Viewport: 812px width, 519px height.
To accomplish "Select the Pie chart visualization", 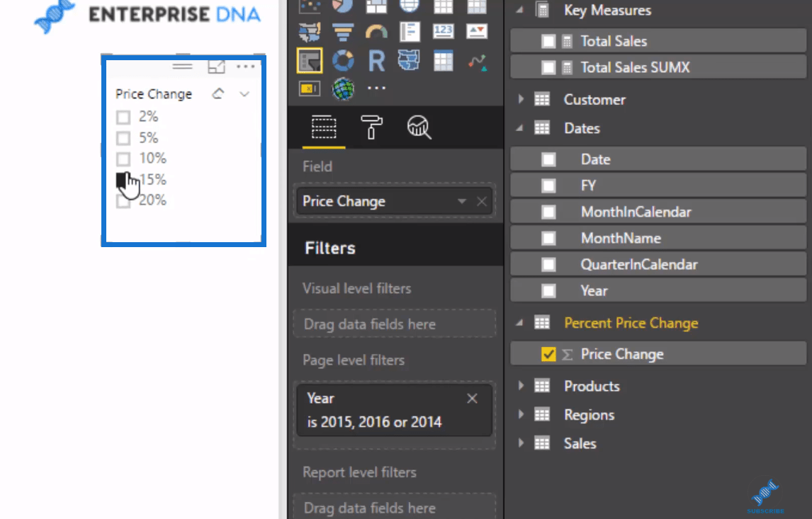I will tap(343, 6).
